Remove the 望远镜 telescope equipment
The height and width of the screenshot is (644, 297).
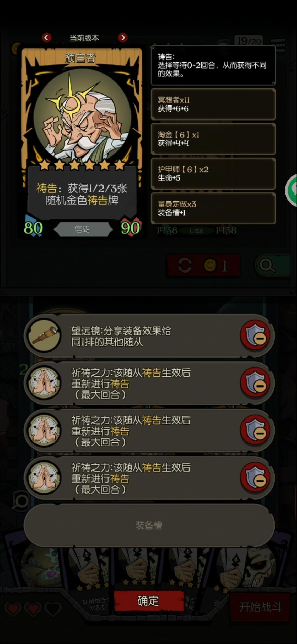[255, 335]
